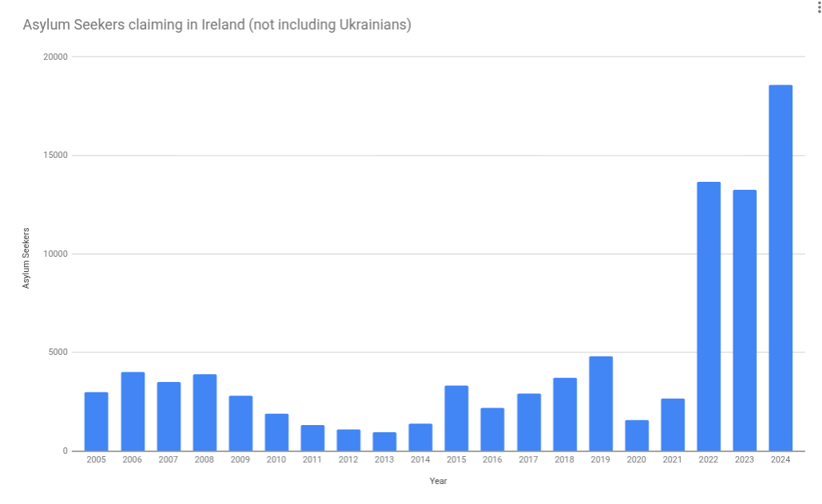Viewport: 822px width, 504px height.
Task: Click the 2005 x-axis label
Action: pyautogui.click(x=96, y=459)
